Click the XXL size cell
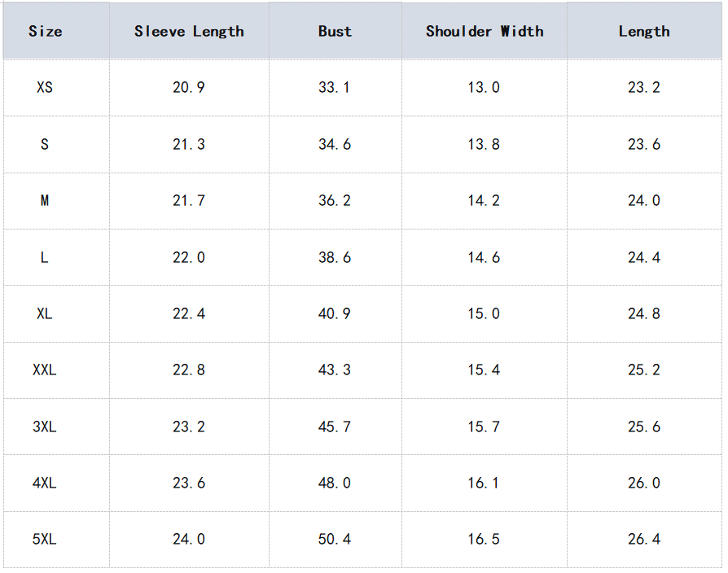The image size is (728, 573). (x=45, y=370)
